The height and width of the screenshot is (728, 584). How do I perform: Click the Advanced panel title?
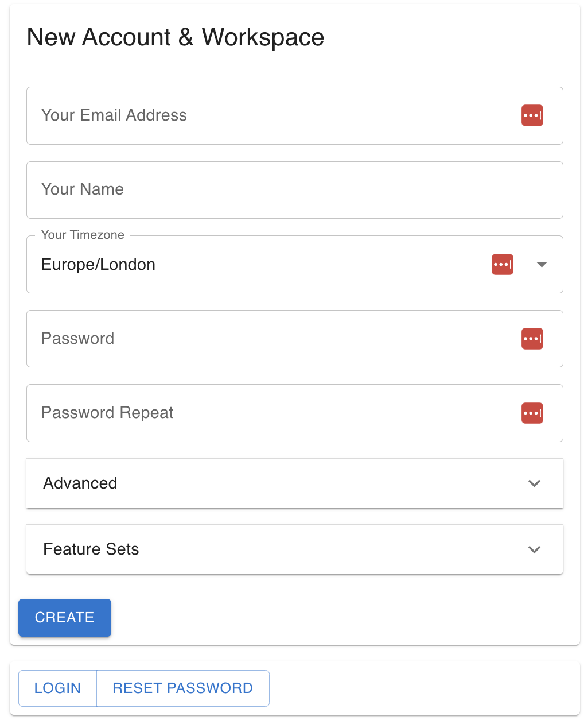click(x=80, y=483)
